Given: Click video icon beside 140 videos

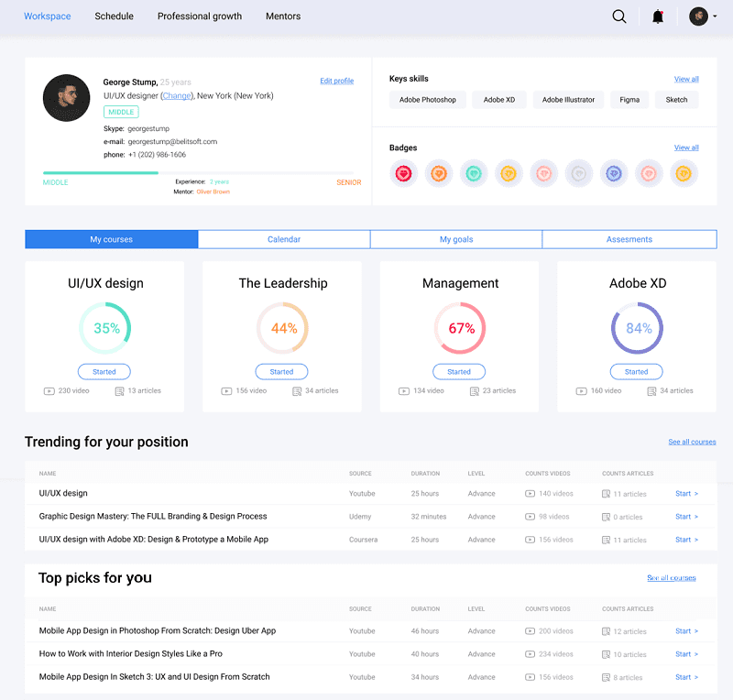Looking at the screenshot, I should coord(530,493).
